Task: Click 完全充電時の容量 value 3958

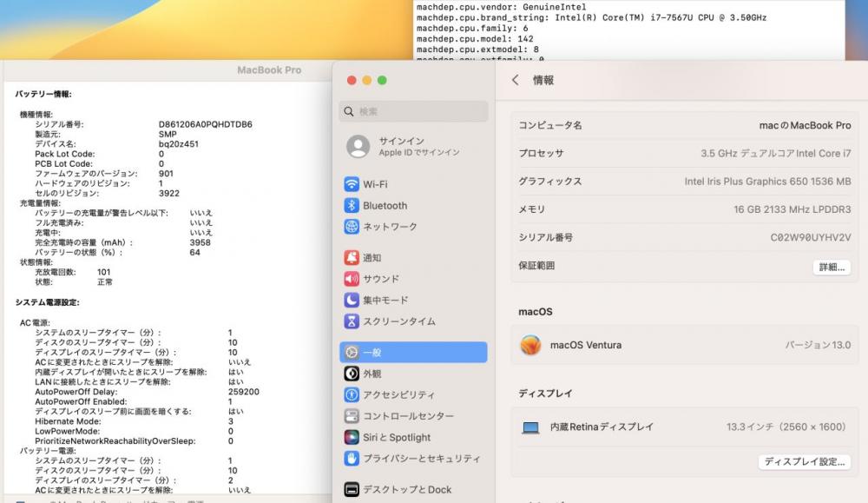Action: pos(200,242)
